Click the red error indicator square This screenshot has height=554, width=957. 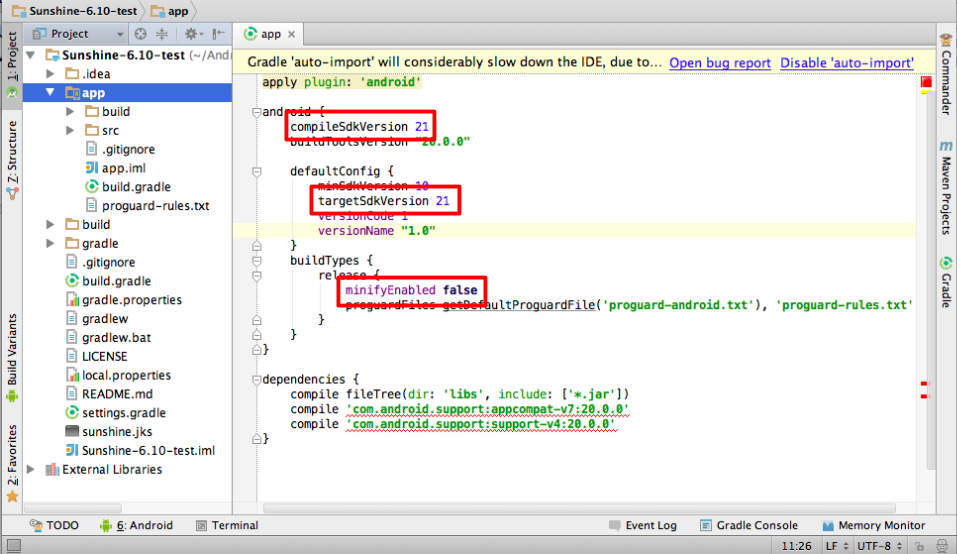coord(926,82)
